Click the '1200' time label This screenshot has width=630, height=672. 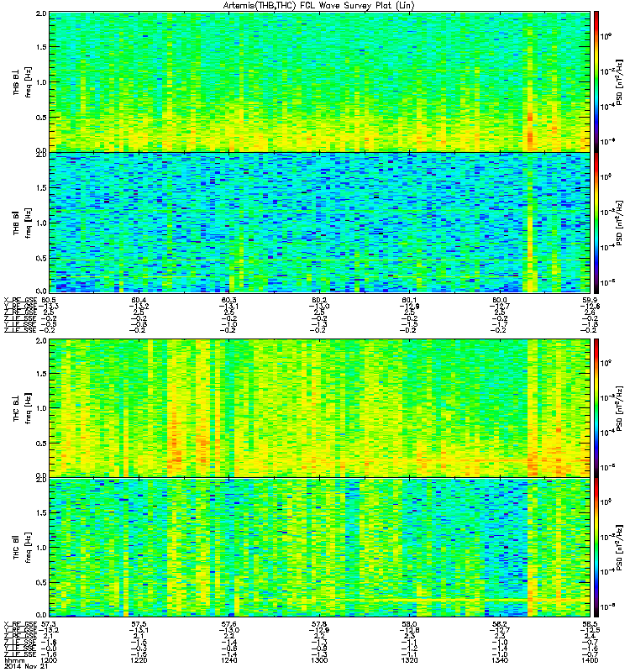[x=49, y=660]
